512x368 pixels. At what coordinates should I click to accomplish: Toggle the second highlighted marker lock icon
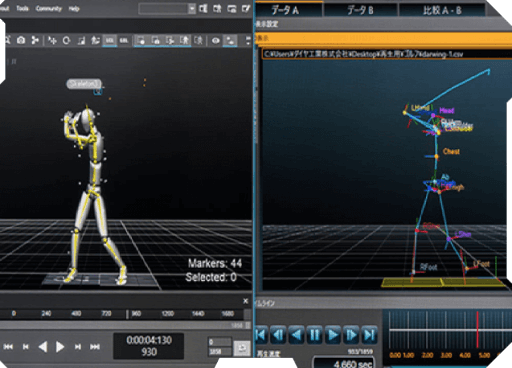[155, 40]
